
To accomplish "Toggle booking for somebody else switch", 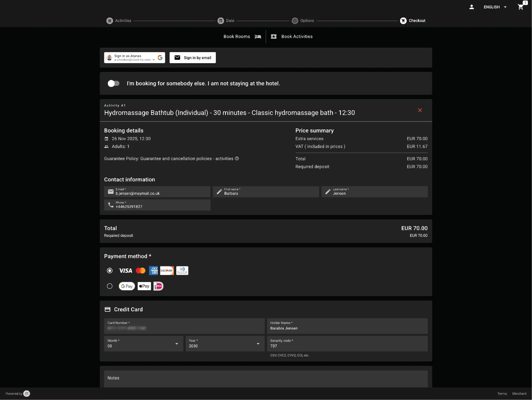I will pyautogui.click(x=114, y=84).
